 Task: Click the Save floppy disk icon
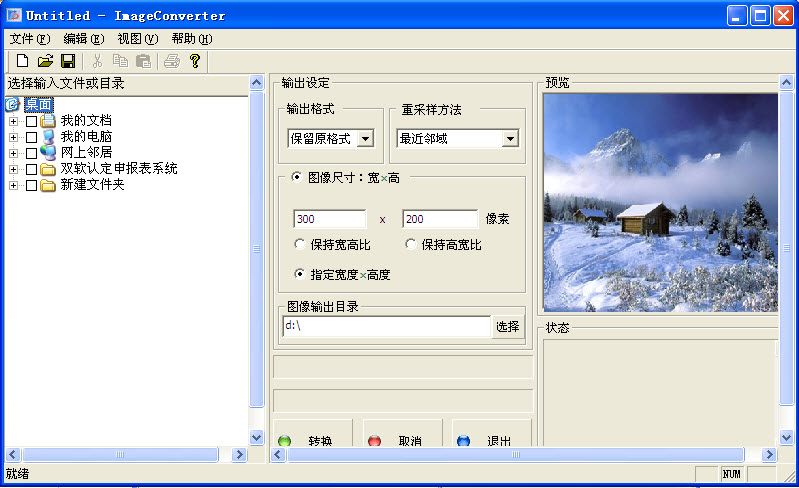pos(68,61)
